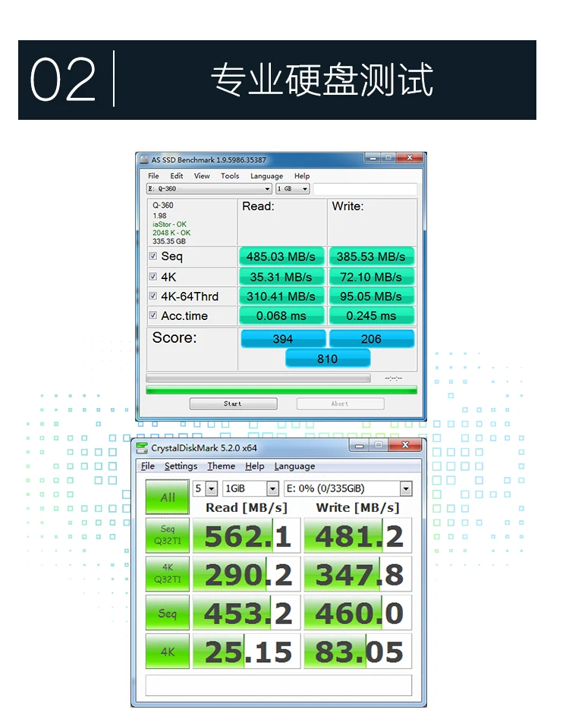Toggle the 4K test checkbox in AS SSD
The height and width of the screenshot is (728, 569).
point(152,277)
